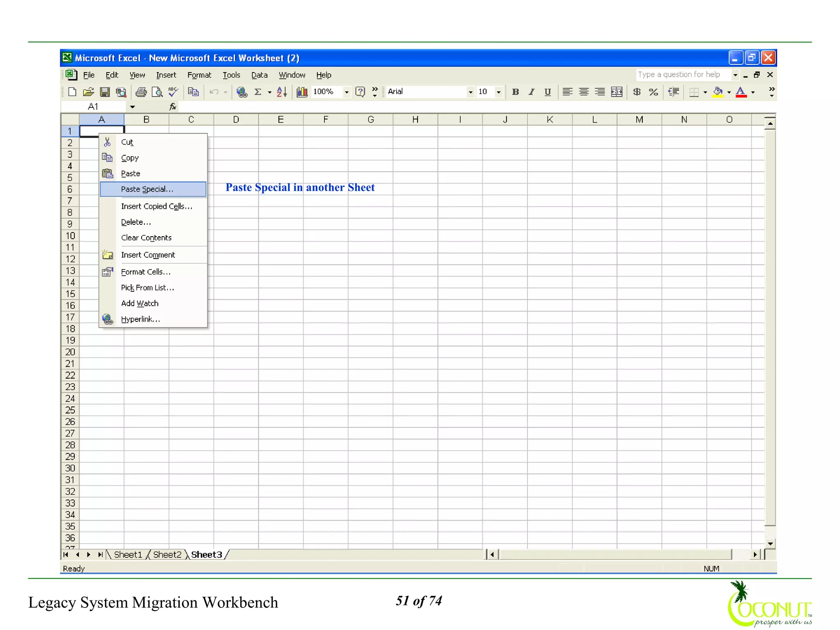840x630 pixels.
Task: Click the Font Color red A swatch
Action: point(741,92)
